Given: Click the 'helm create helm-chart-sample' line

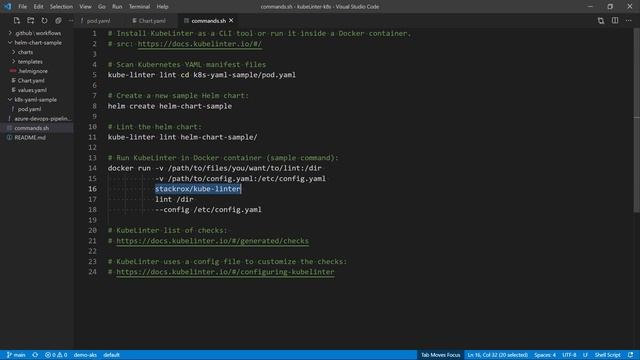Looking at the screenshot, I should (170, 106).
